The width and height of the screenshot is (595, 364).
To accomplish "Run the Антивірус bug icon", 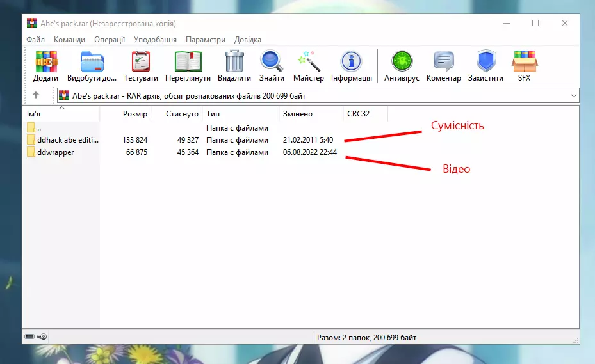I will click(x=402, y=61).
